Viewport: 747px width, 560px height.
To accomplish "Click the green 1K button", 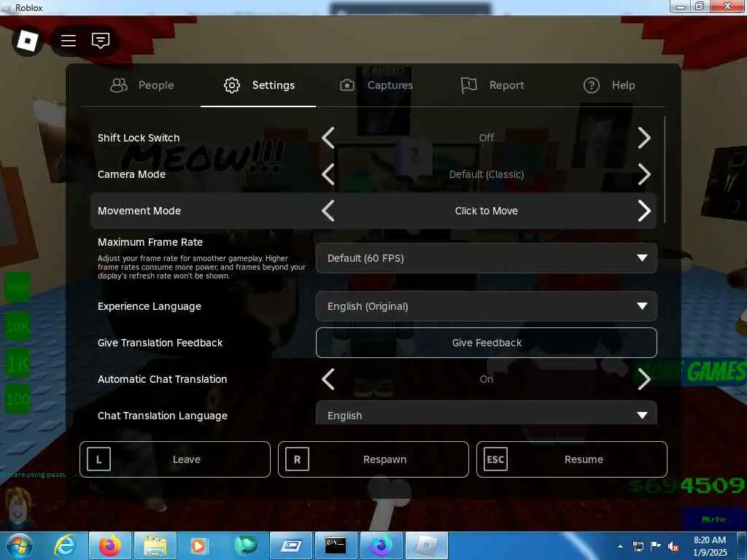I will point(18,364).
